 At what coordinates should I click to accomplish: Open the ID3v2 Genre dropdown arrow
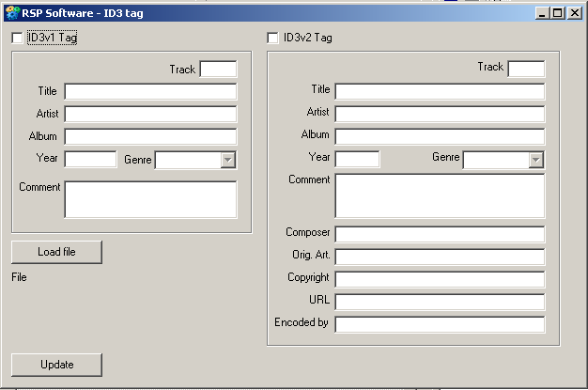coord(536,160)
